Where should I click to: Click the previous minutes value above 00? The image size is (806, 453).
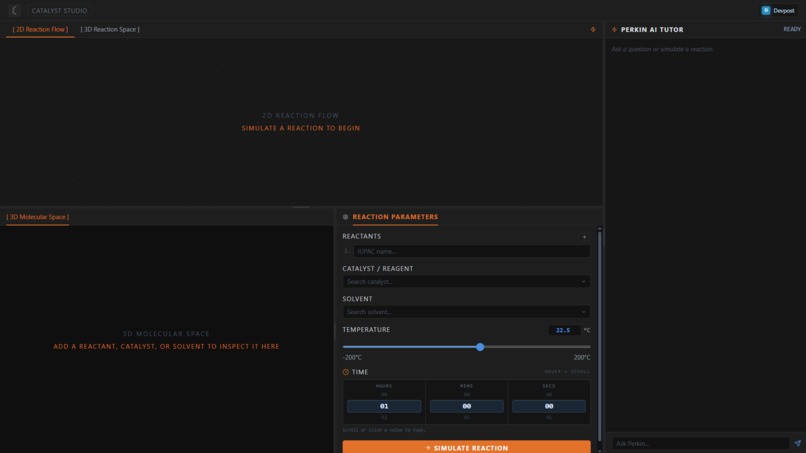tap(466, 395)
